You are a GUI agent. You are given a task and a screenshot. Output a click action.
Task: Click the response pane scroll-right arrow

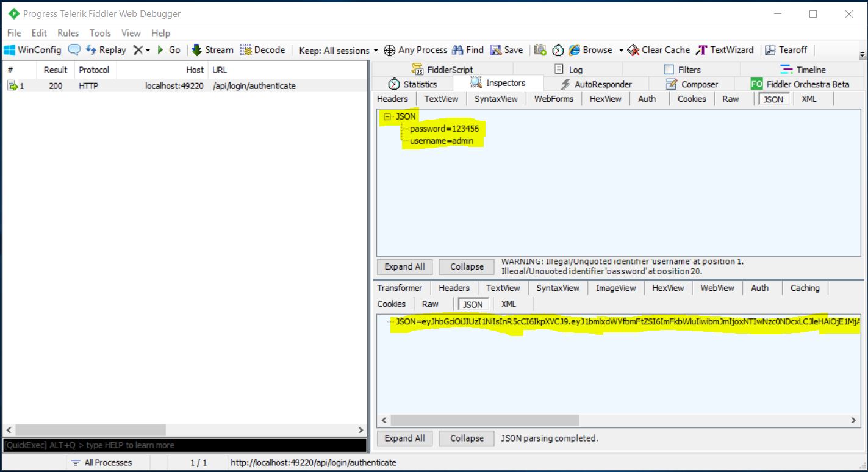point(853,420)
